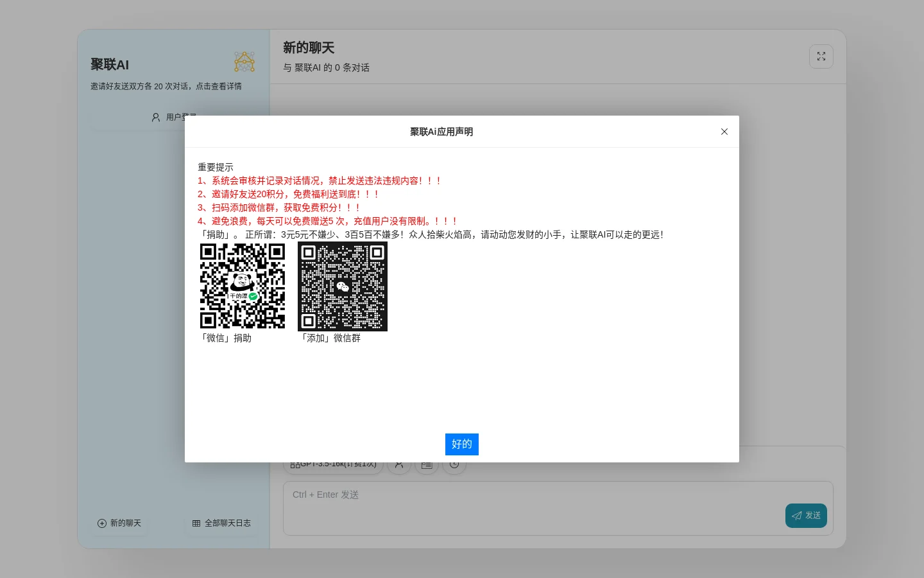This screenshot has width=924, height=578.
Task: Close the 聚联Ai应用声明 dialog
Action: [724, 132]
